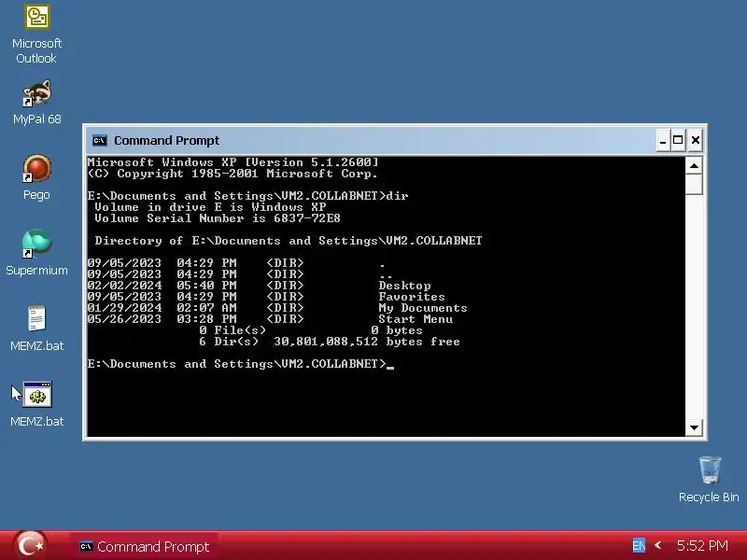Screen dimensions: 747x560
Task: Click the 5:52 PM clock
Action: coord(702,545)
